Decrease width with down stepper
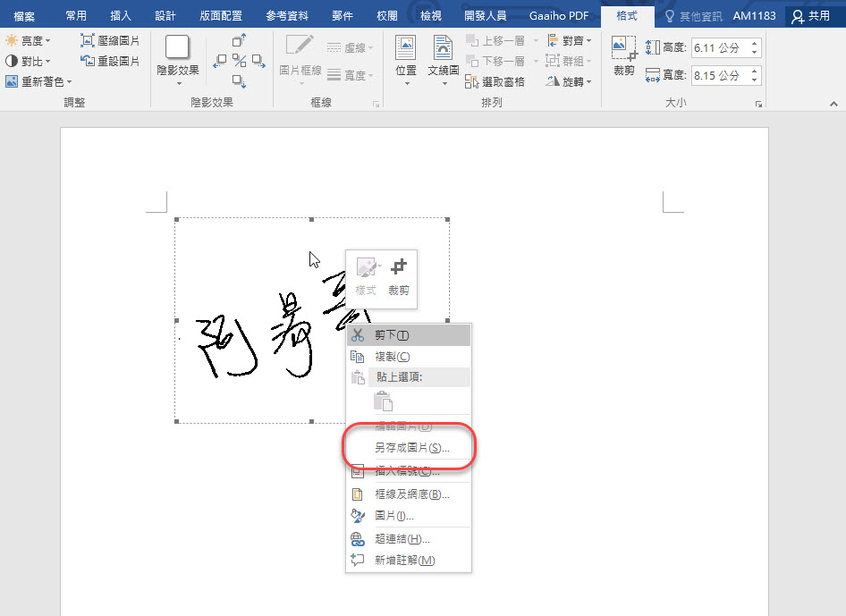 754,80
